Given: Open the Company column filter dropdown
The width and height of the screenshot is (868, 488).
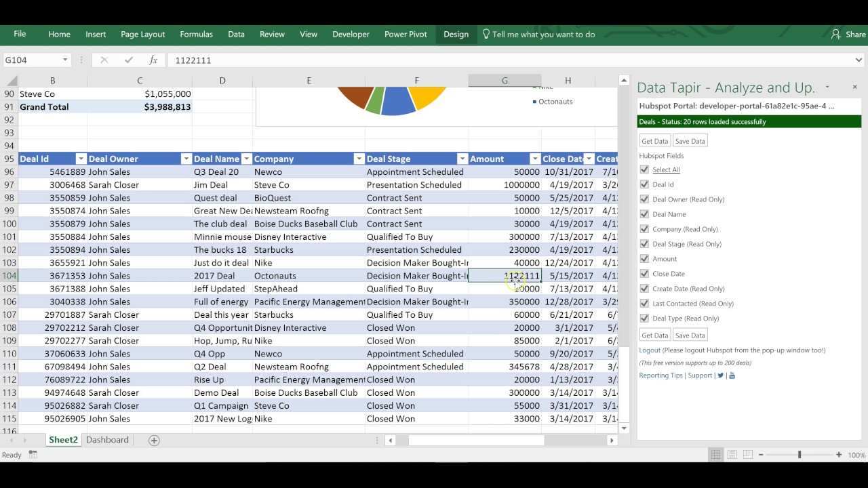Looking at the screenshot, I should (359, 159).
